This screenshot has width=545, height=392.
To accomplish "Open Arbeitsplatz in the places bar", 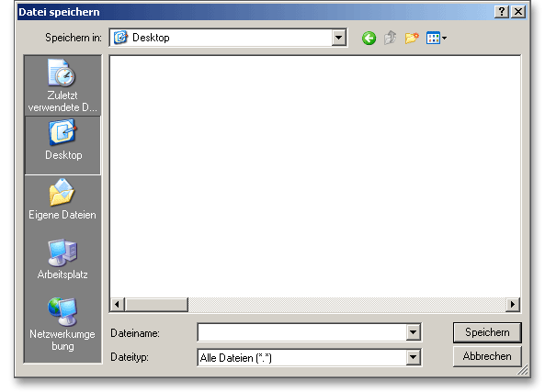I will click(62, 260).
